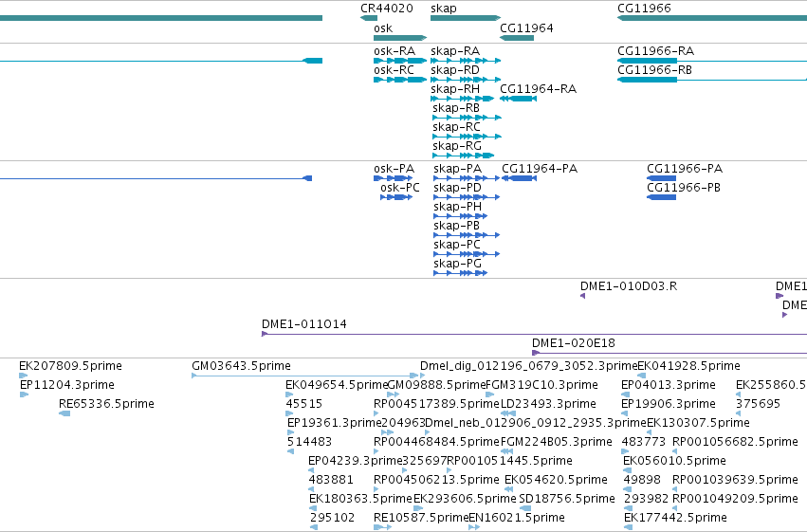807x532 pixels.
Task: Click the osk gene bar
Action: point(400,38)
